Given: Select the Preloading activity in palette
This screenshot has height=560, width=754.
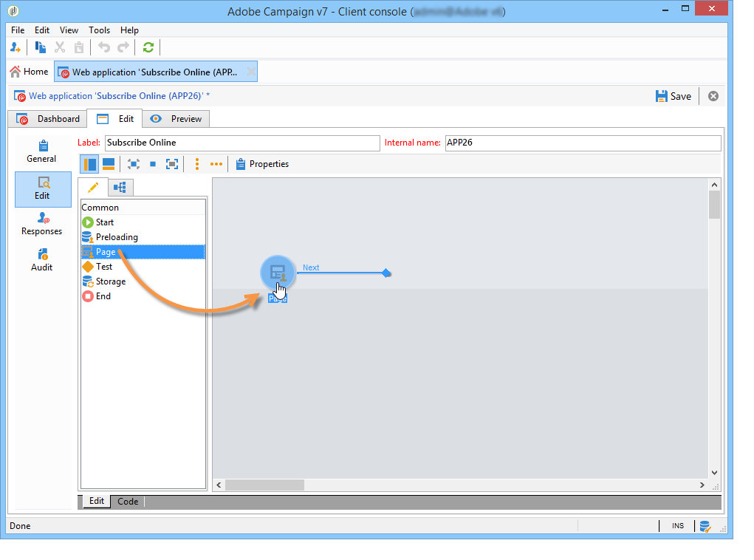Looking at the screenshot, I should tap(143, 237).
